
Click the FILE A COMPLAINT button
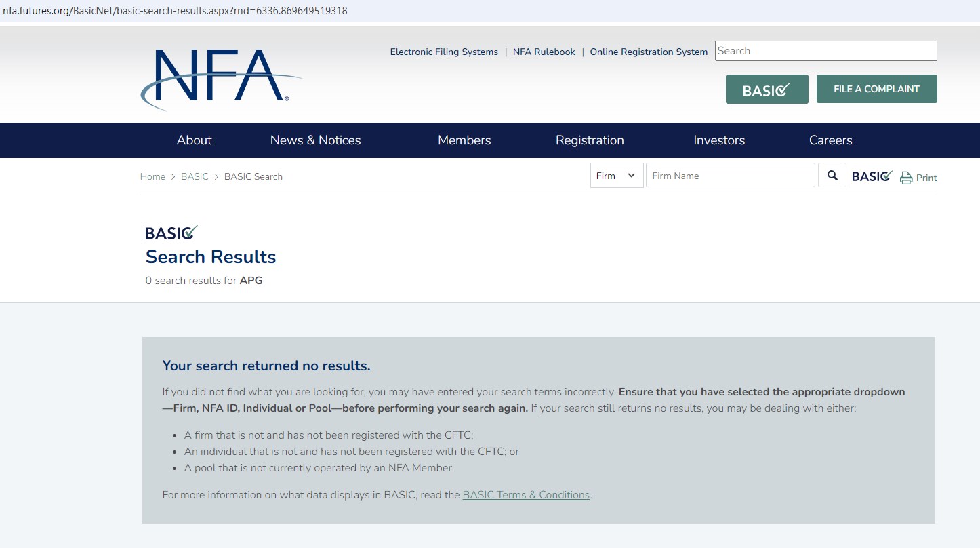(877, 89)
